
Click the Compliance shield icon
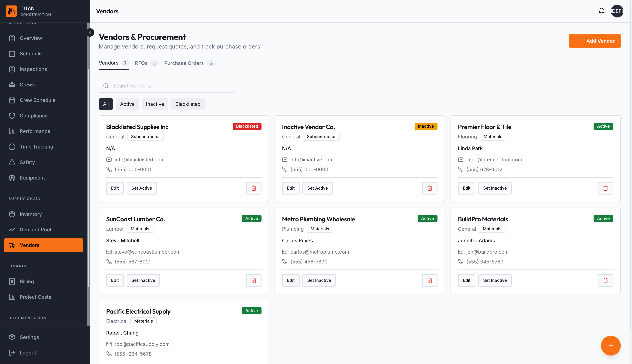(12, 116)
